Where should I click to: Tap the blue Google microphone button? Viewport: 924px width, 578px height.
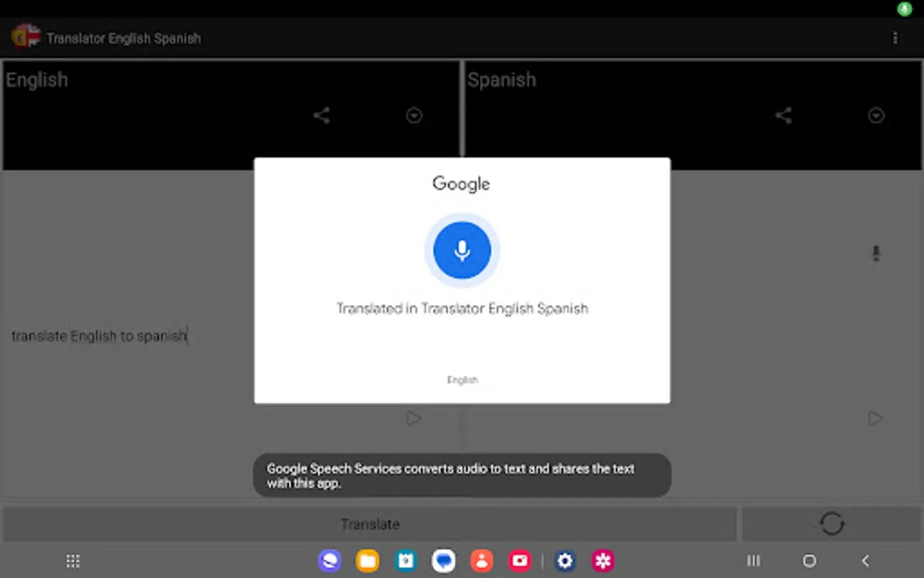[x=462, y=250]
